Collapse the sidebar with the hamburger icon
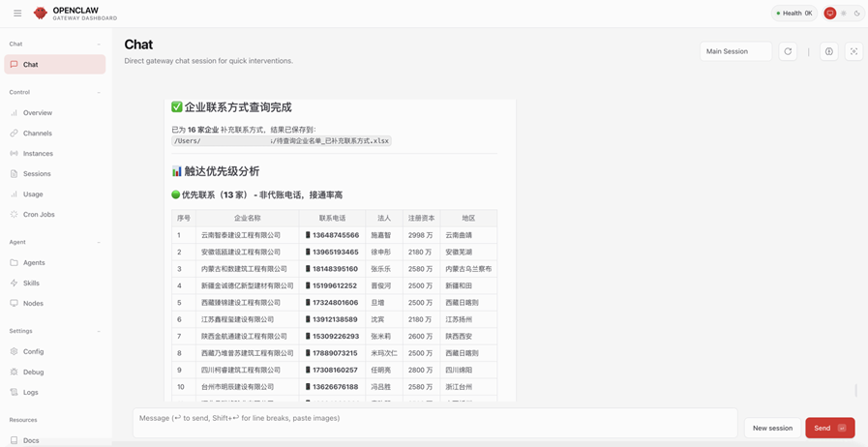The height and width of the screenshot is (447, 868). click(17, 14)
